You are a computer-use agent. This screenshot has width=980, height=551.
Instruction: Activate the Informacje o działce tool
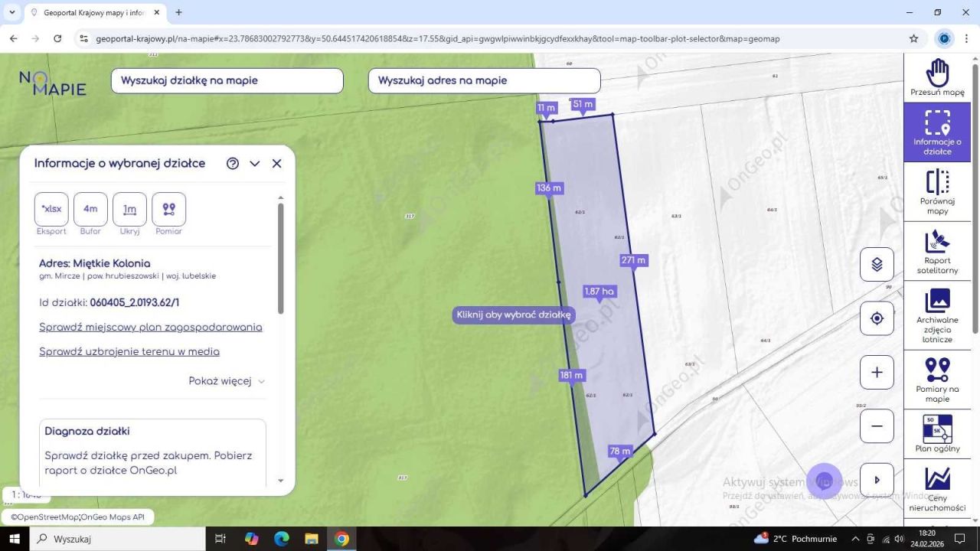[x=937, y=132]
